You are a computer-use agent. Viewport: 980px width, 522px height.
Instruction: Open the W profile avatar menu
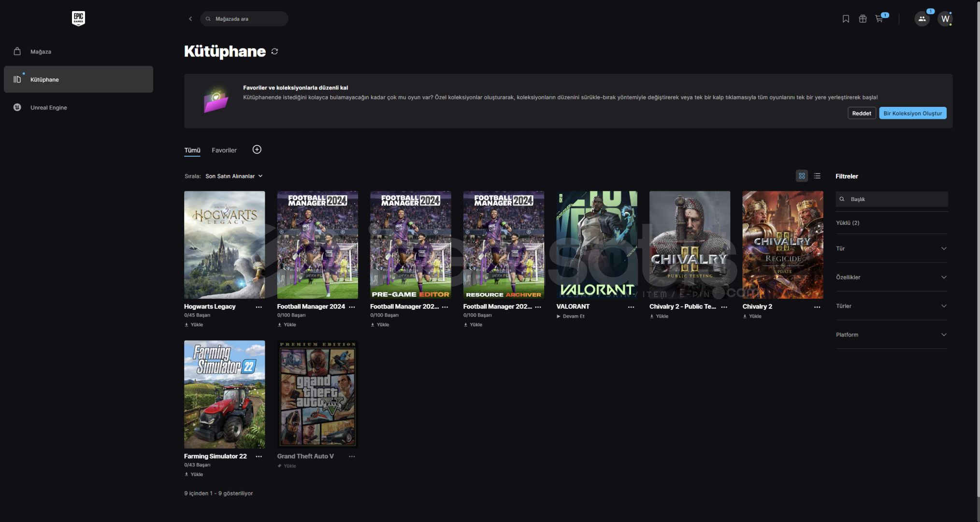pyautogui.click(x=945, y=19)
